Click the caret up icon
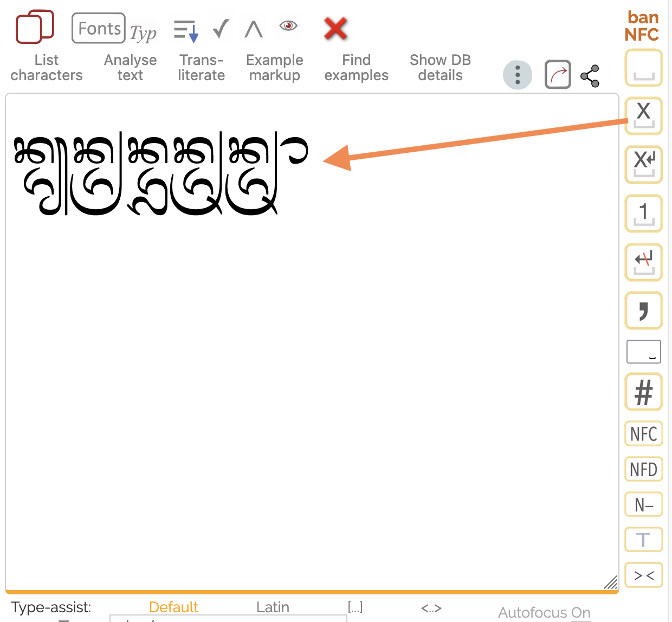The width and height of the screenshot is (672, 622). [254, 29]
